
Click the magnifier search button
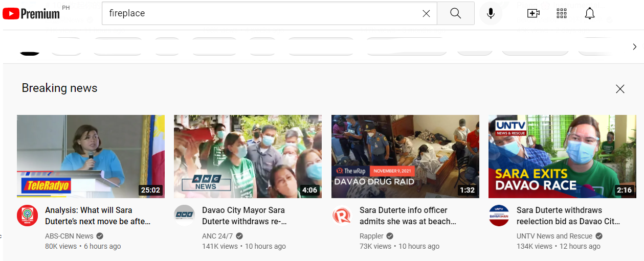click(456, 13)
